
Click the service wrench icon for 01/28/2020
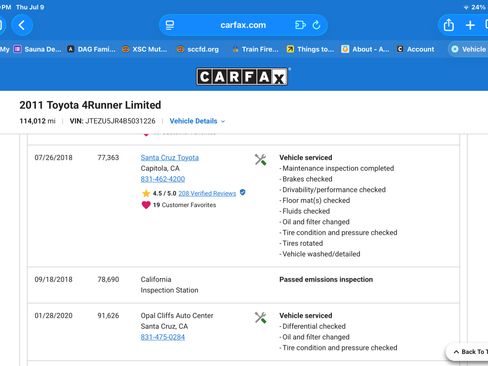pos(260,318)
